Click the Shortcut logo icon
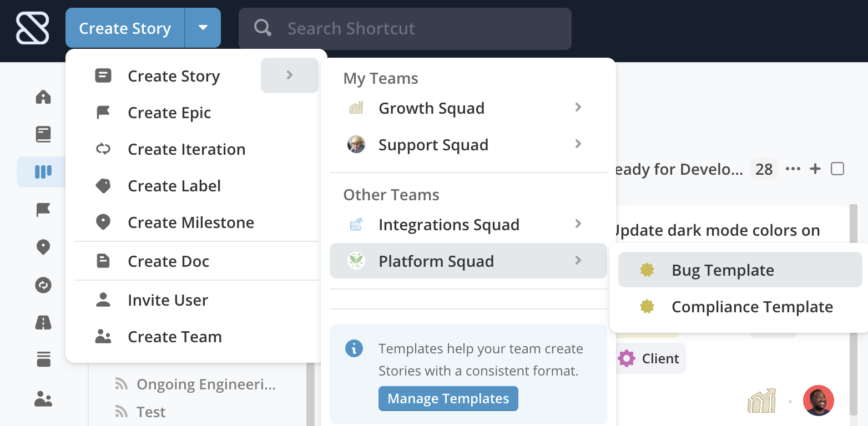 33,28
